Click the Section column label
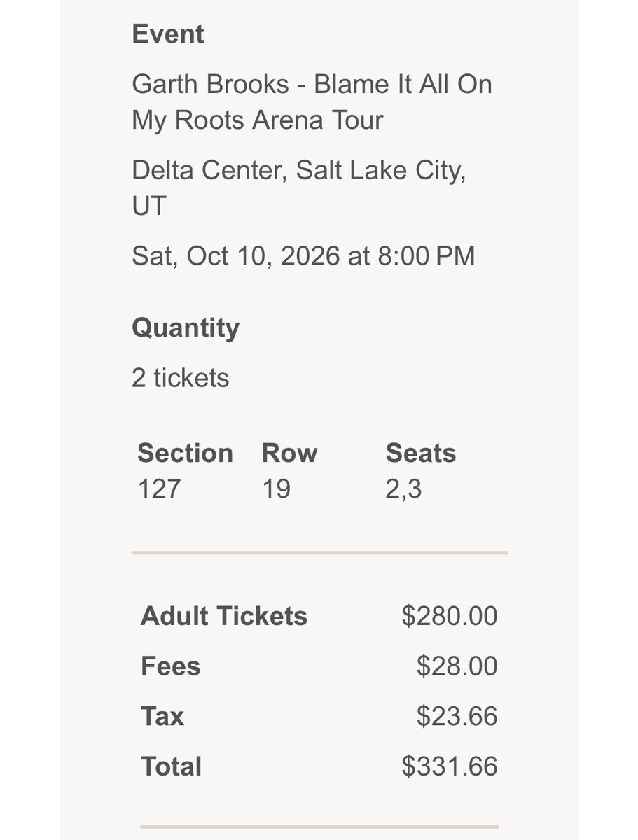The height and width of the screenshot is (840, 638). click(185, 454)
